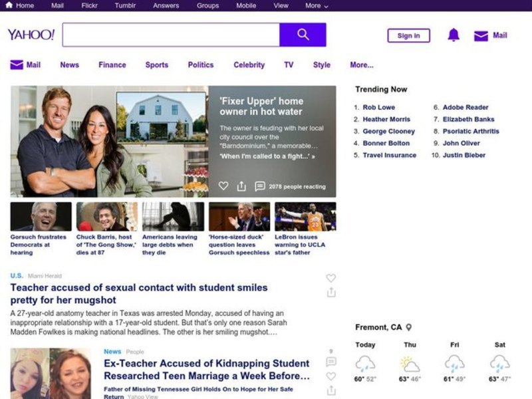Expand the More... navigation menu

(361, 65)
